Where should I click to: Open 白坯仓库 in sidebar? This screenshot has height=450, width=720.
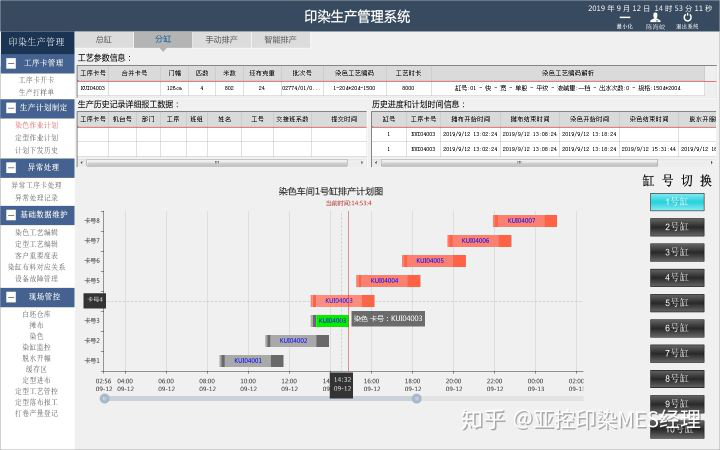point(36,314)
